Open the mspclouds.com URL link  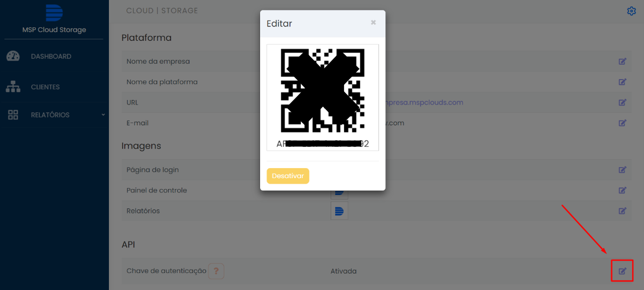click(x=424, y=102)
